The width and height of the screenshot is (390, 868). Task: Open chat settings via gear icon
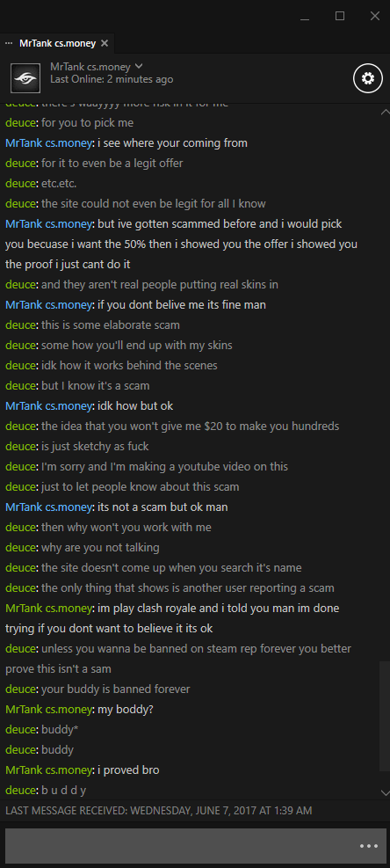[x=368, y=78]
